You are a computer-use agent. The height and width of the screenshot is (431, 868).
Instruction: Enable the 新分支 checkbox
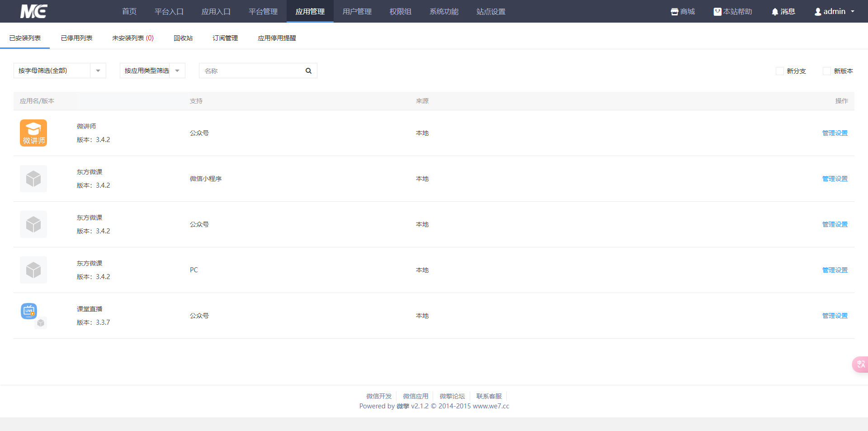(x=779, y=71)
